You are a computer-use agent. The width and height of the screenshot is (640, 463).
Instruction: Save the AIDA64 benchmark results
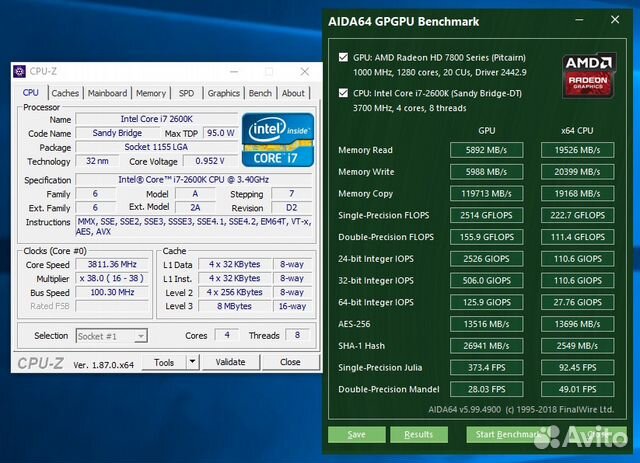pyautogui.click(x=356, y=434)
